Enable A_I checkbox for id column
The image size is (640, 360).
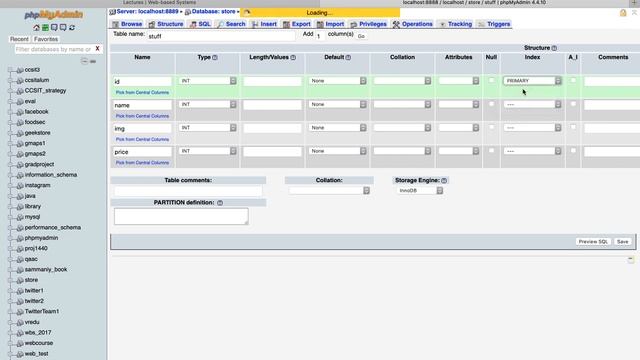click(573, 80)
